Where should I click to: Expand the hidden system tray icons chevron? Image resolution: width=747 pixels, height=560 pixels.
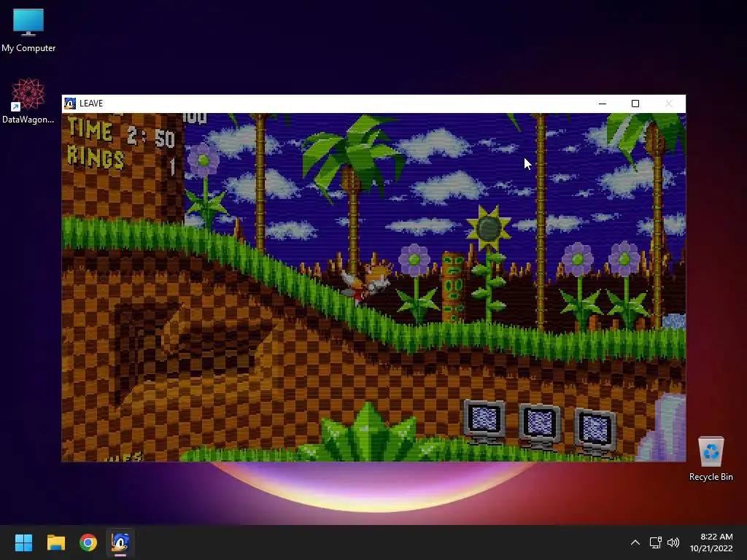click(x=635, y=542)
